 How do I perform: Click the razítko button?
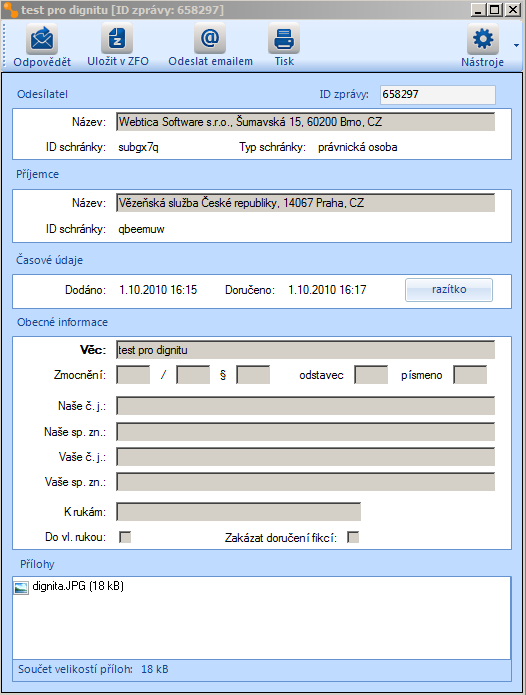(449, 290)
